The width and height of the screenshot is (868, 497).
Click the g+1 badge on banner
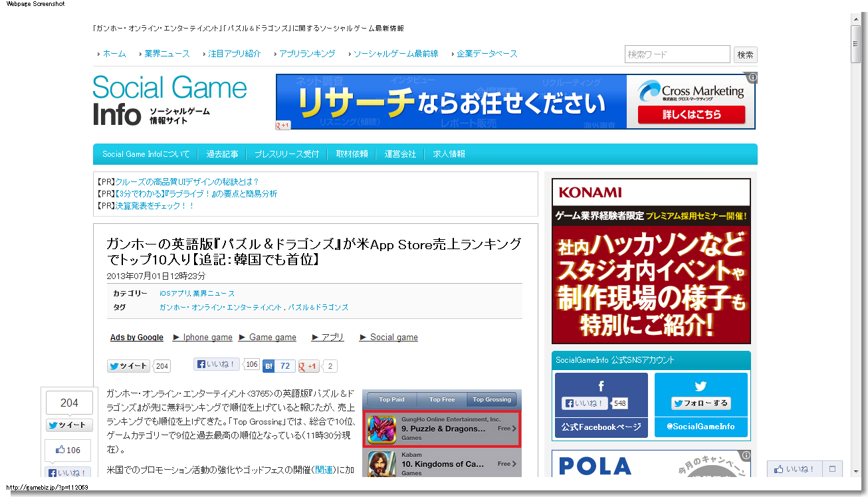point(283,125)
